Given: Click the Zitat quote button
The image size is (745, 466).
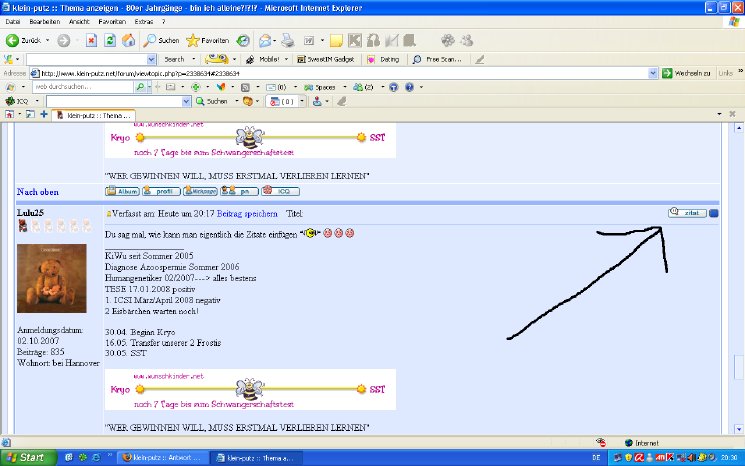Looking at the screenshot, I should pos(687,212).
